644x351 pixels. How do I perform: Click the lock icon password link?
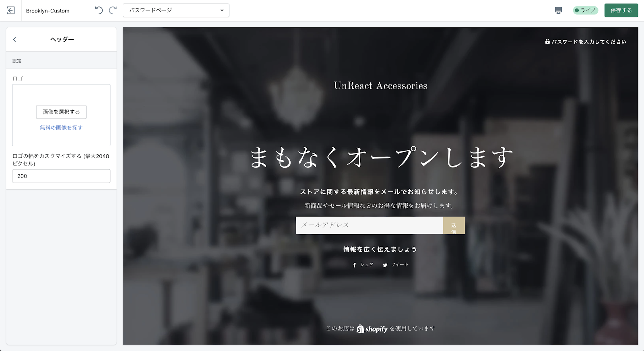point(547,41)
